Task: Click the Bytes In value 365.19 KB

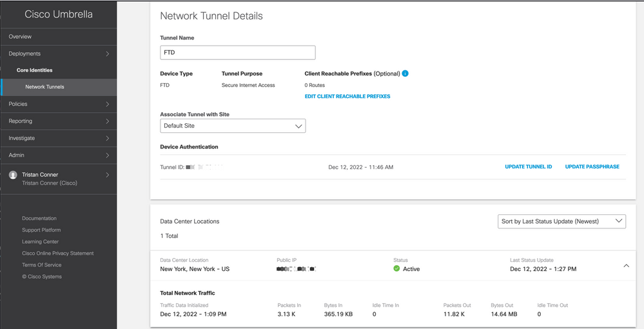Action: pyautogui.click(x=338, y=314)
